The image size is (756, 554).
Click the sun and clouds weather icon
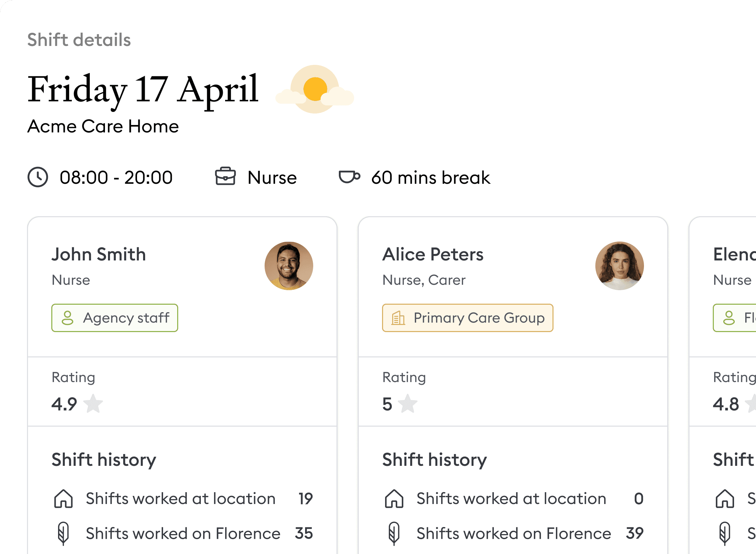pos(315,89)
